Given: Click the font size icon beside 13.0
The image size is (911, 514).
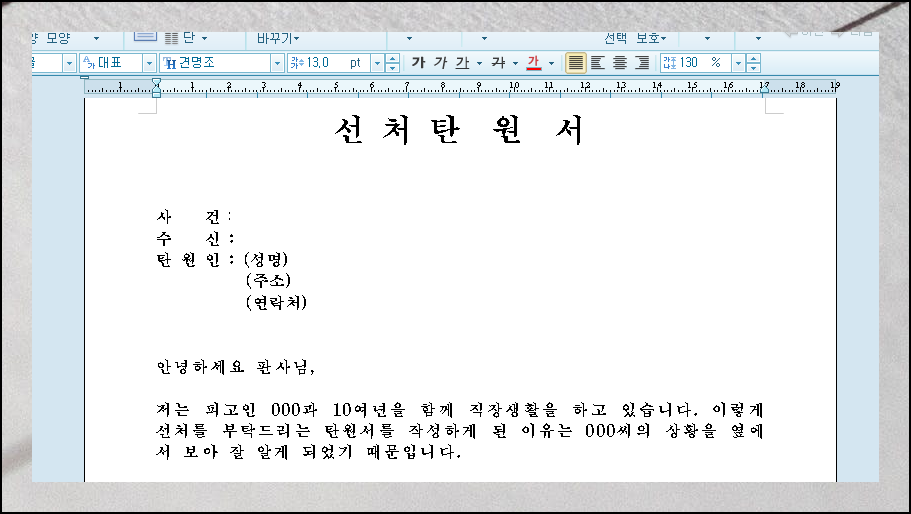Looking at the screenshot, I should [297, 63].
